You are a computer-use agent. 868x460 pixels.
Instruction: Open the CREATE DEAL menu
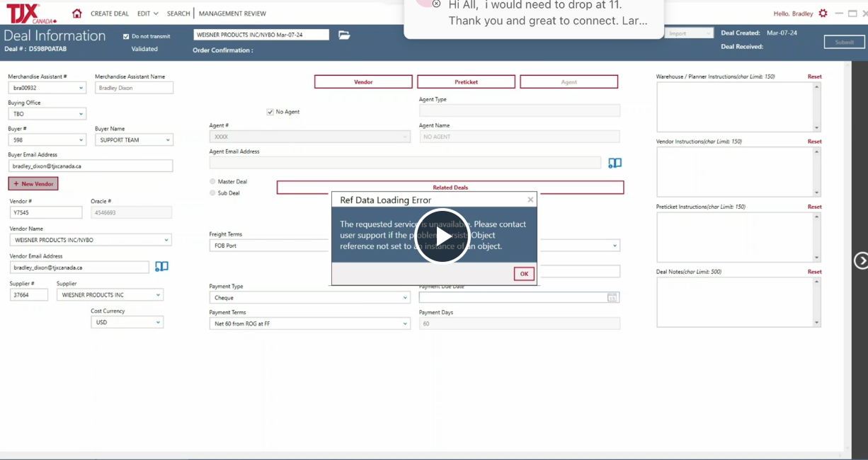pyautogui.click(x=110, y=13)
